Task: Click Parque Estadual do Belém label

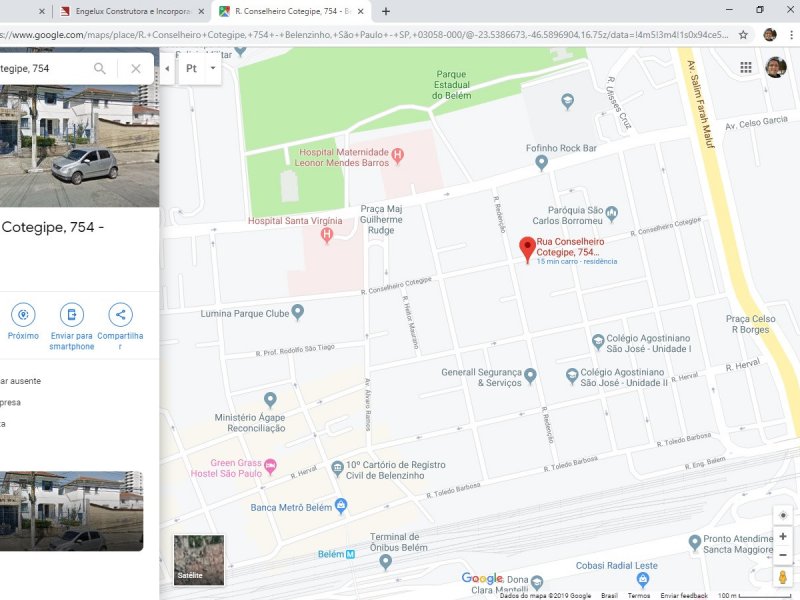Action: (x=452, y=85)
